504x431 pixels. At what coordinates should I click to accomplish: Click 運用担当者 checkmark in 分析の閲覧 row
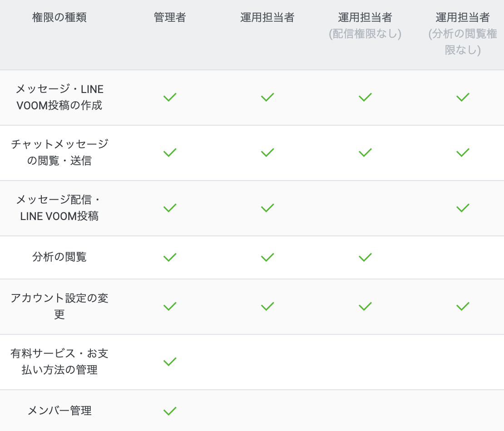[267, 257]
